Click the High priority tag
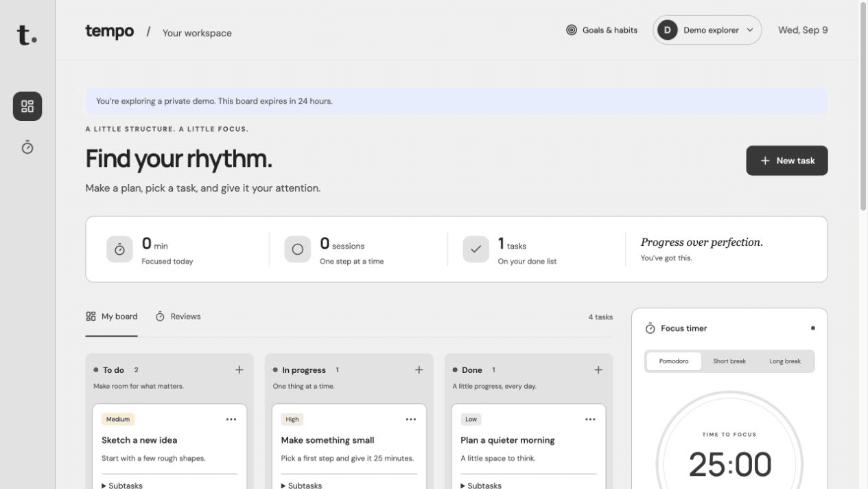 pyautogui.click(x=292, y=420)
